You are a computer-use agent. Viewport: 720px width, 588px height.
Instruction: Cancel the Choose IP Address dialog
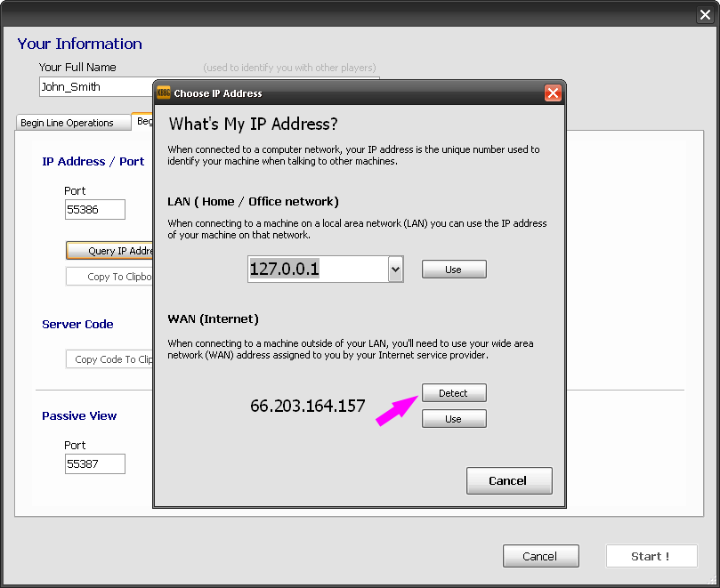point(508,480)
